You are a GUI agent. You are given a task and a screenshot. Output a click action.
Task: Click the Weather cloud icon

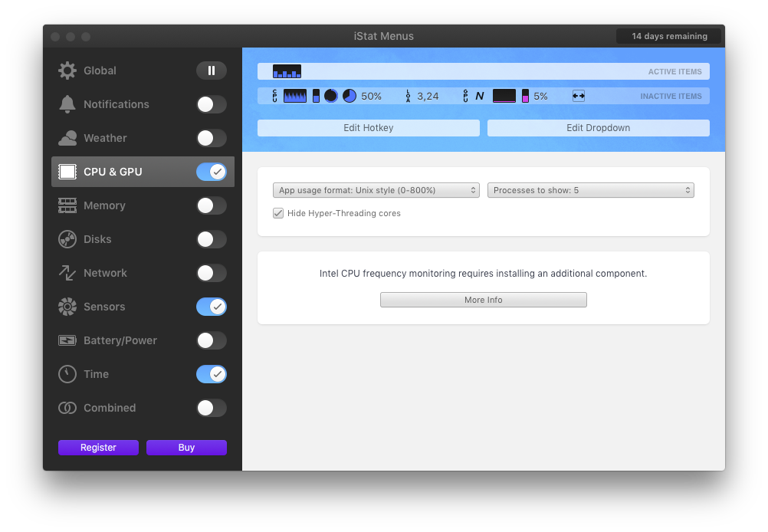67,138
